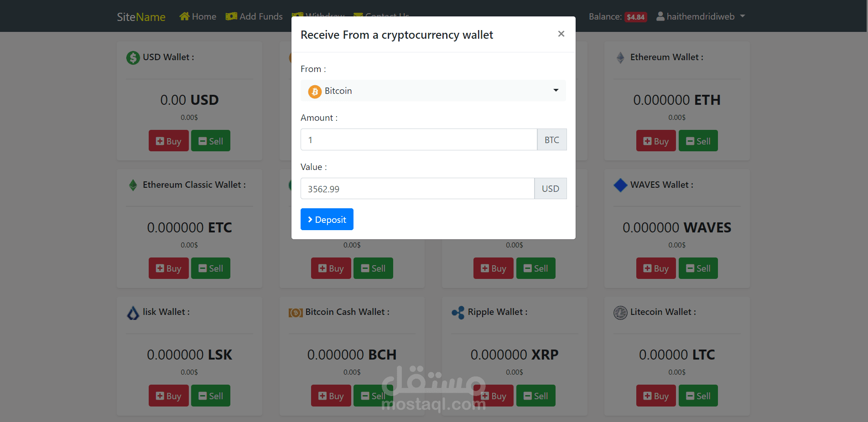
Task: Click the Ethereum Wallet diamond icon
Action: [620, 57]
